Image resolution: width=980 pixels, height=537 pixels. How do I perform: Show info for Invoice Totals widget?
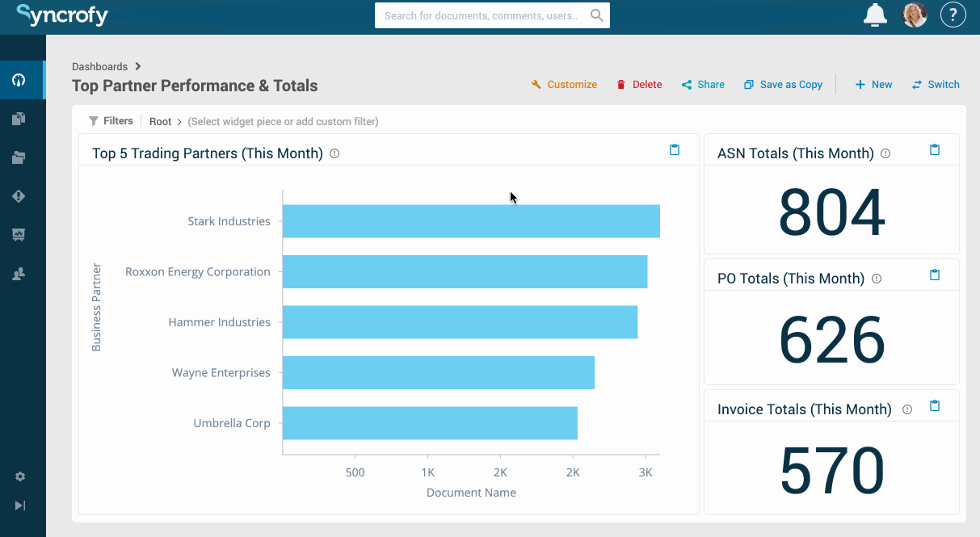[x=907, y=409]
